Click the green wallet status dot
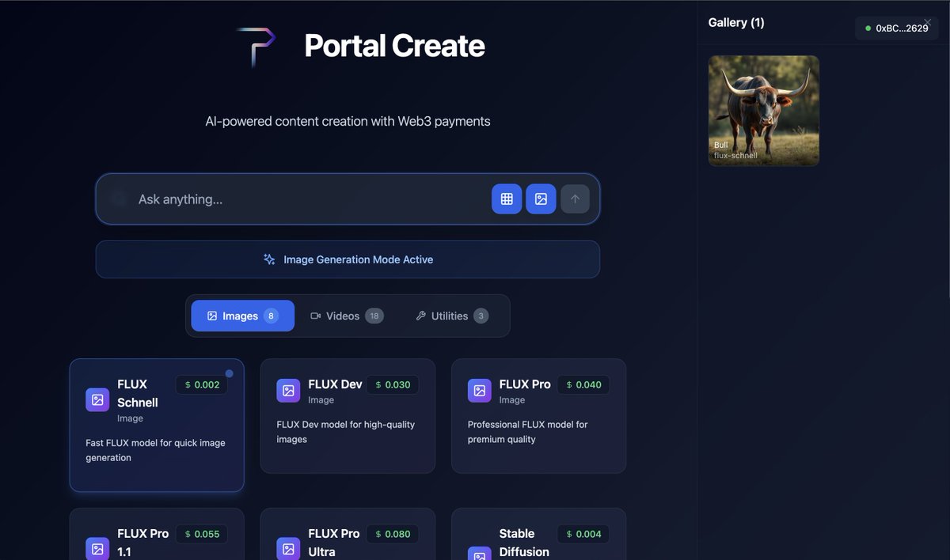 (868, 28)
